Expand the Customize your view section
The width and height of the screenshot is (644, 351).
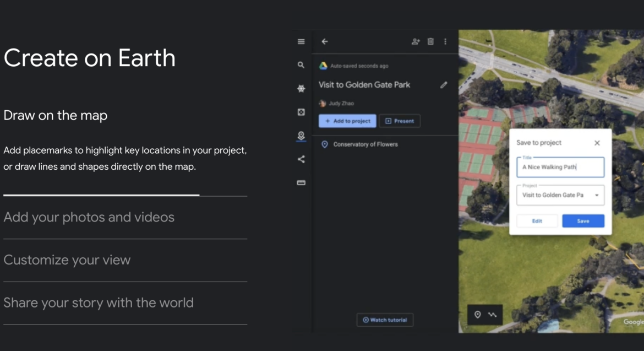pos(67,260)
